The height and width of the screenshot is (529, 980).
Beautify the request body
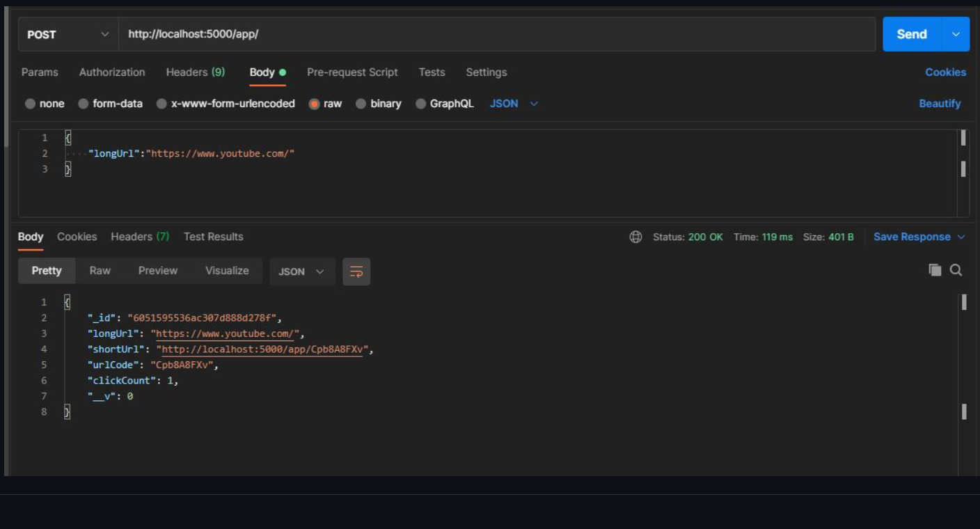(940, 104)
